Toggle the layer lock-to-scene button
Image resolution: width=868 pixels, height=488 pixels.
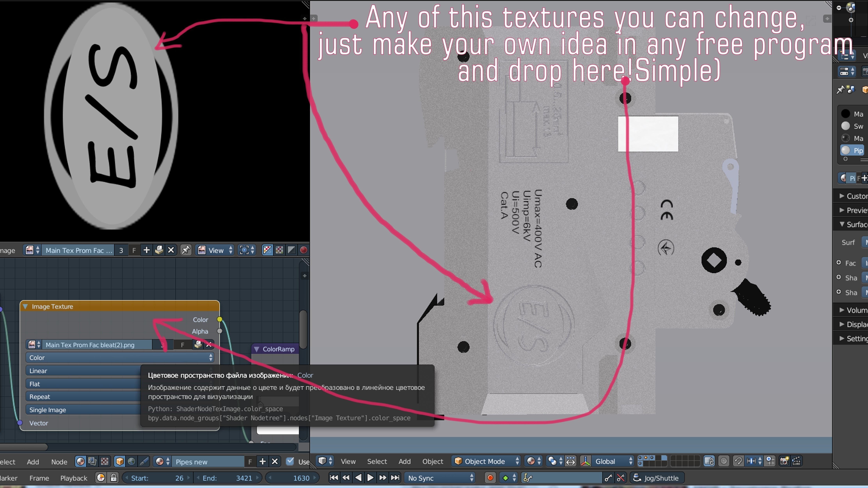709,461
